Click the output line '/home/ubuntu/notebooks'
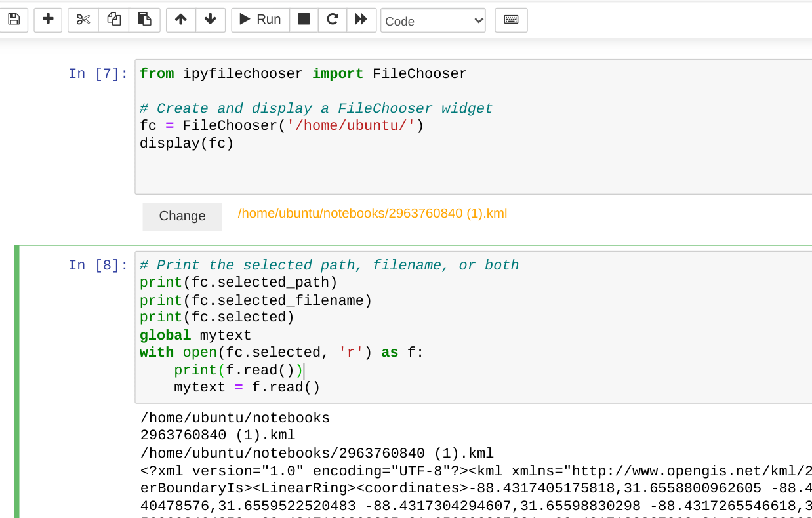This screenshot has width=812, height=518. click(x=235, y=418)
